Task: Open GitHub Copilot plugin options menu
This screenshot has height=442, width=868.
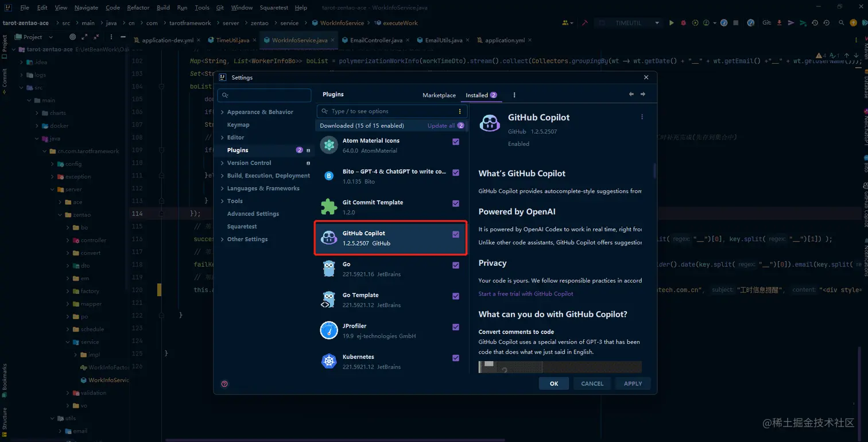Action: 642,117
